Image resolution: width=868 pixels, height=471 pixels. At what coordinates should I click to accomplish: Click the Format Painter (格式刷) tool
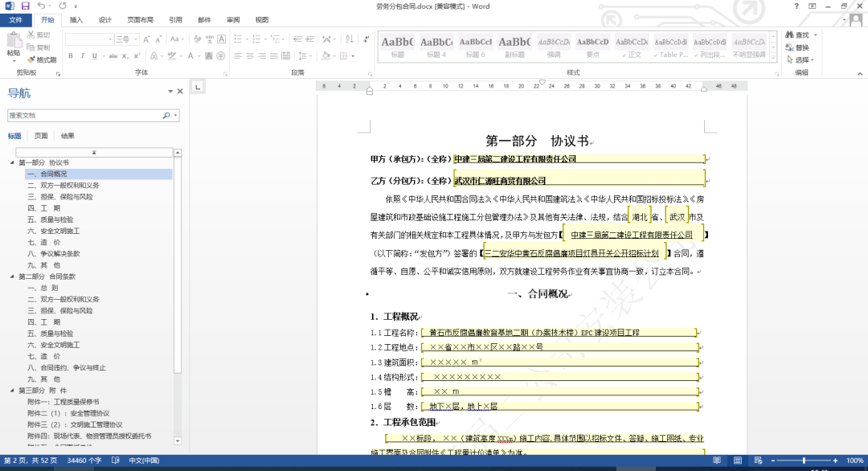click(41, 60)
